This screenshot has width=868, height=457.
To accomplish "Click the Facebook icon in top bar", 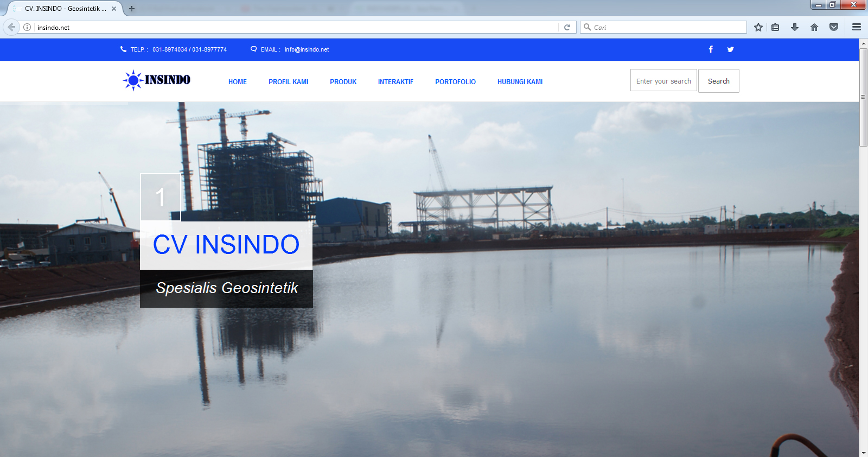I will click(x=711, y=49).
